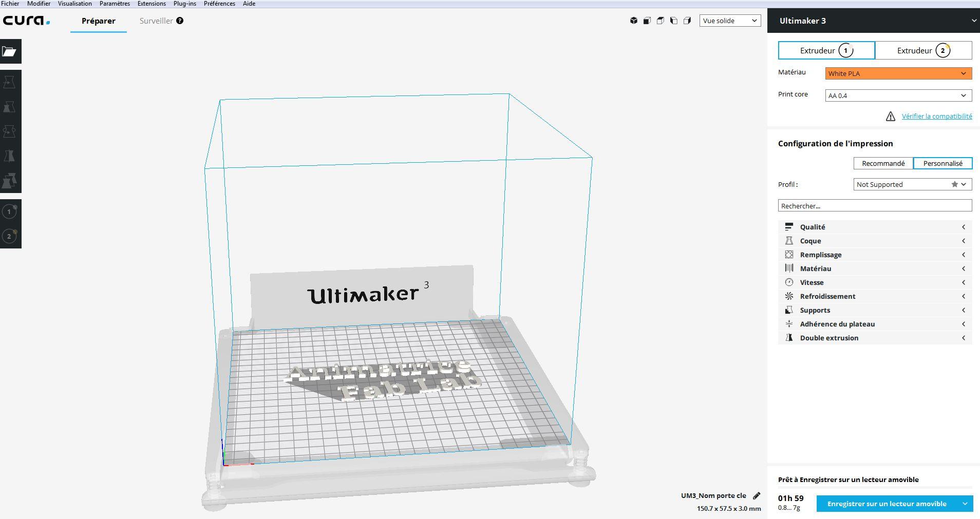980x519 pixels.
Task: Open the Vue solide view mode dropdown
Action: pyautogui.click(x=730, y=21)
